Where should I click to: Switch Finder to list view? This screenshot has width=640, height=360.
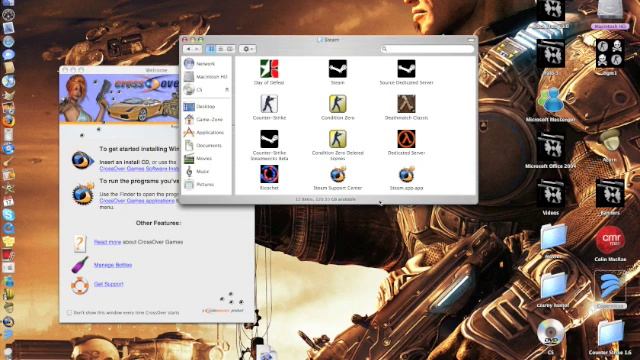(x=220, y=49)
